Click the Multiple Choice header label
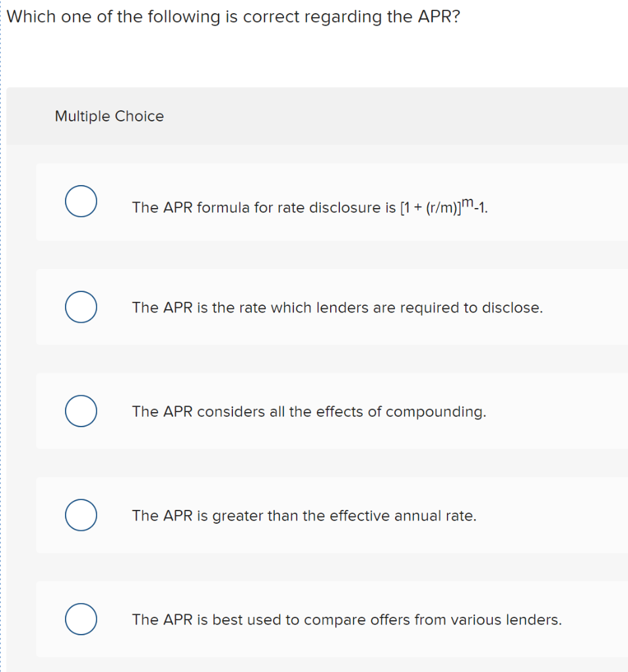Screen dimensions: 628x672 coord(109,116)
